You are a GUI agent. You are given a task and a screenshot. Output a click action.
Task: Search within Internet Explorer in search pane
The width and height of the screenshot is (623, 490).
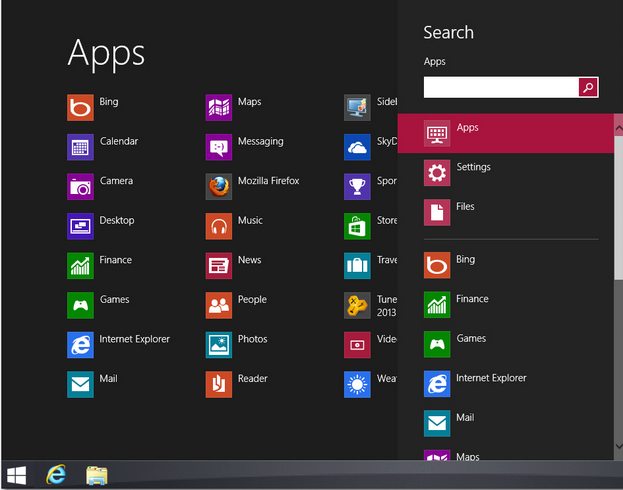(506, 383)
